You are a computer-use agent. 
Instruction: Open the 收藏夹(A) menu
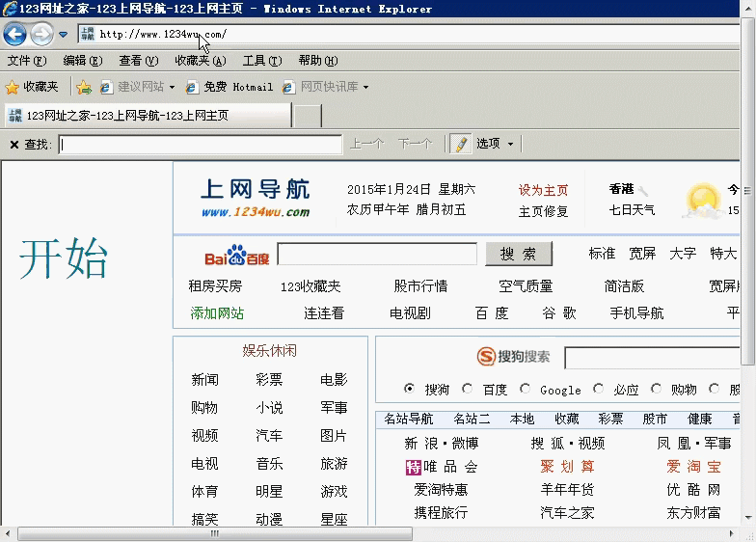[x=201, y=61]
